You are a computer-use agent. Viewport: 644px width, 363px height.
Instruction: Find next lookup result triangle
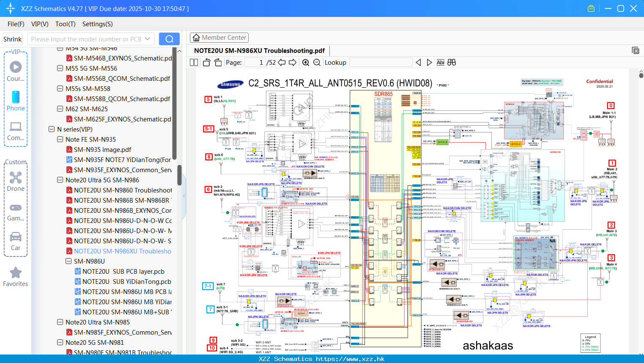click(x=429, y=62)
